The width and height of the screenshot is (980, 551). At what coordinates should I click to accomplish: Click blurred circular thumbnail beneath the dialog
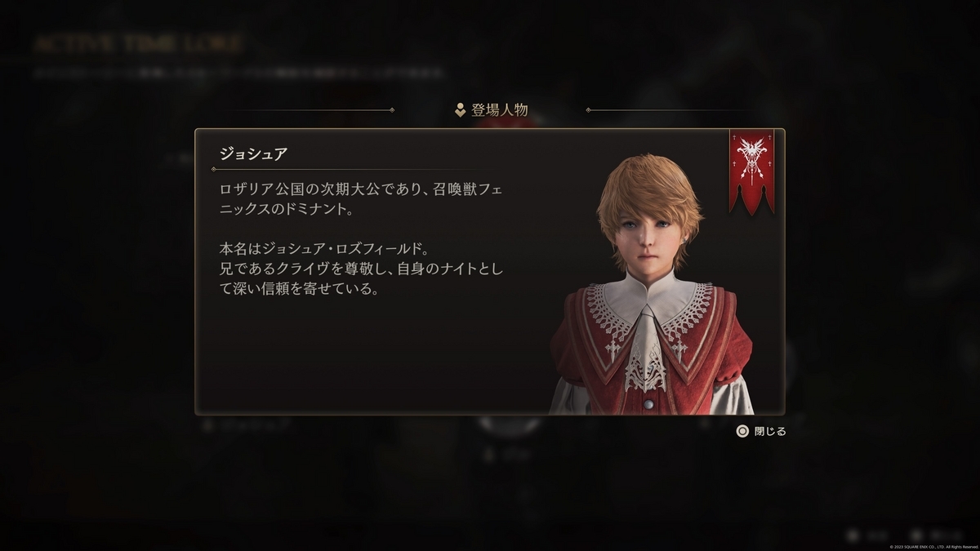tap(509, 424)
